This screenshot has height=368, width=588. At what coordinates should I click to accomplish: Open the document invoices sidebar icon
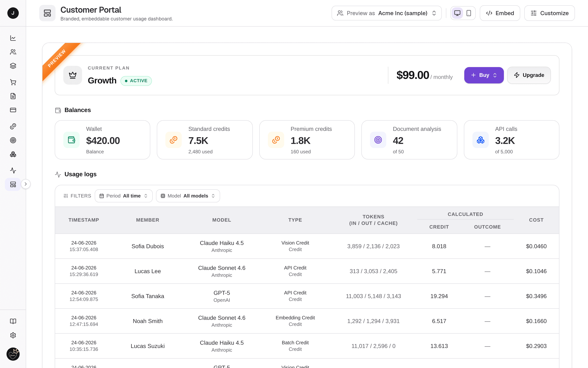tap(13, 96)
